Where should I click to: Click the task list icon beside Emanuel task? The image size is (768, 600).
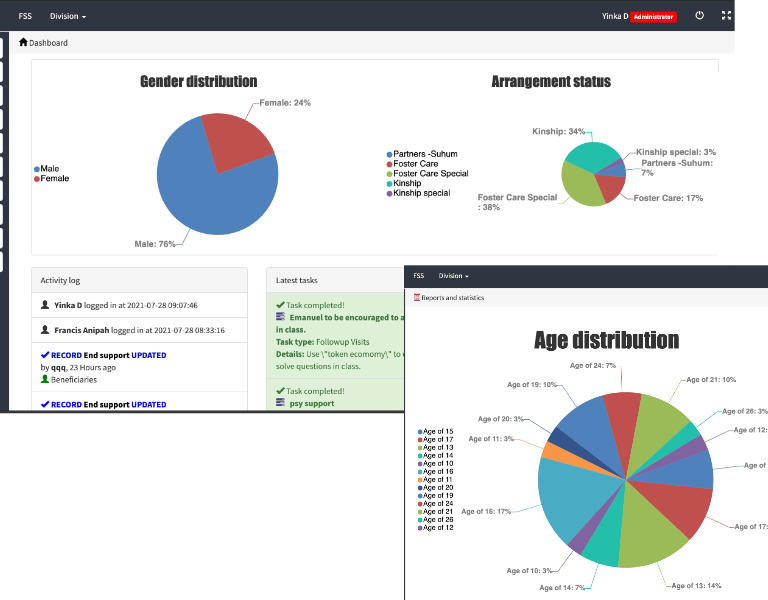280,317
